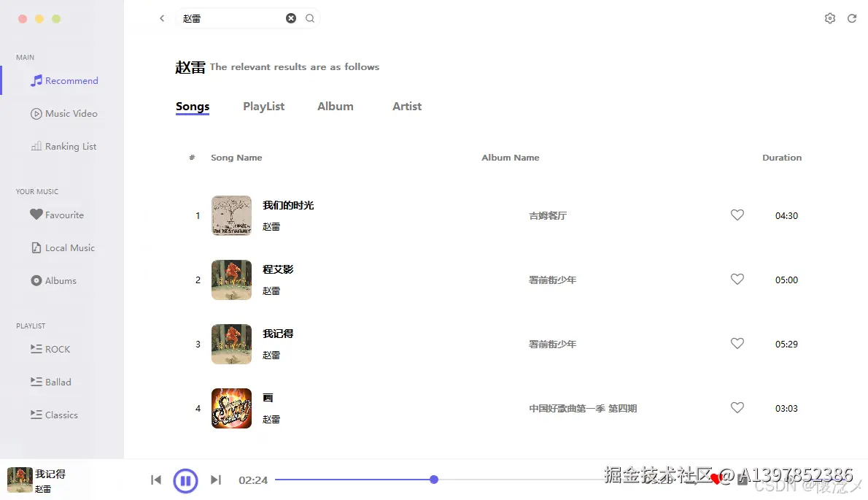Open the Music Video section
868x500 pixels.
click(x=71, y=113)
